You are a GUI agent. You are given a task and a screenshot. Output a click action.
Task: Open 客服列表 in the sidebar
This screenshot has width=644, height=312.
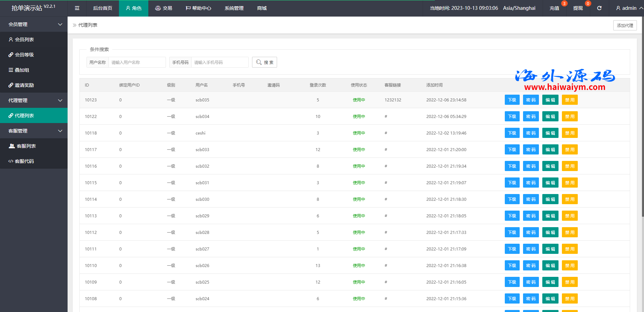[26, 146]
